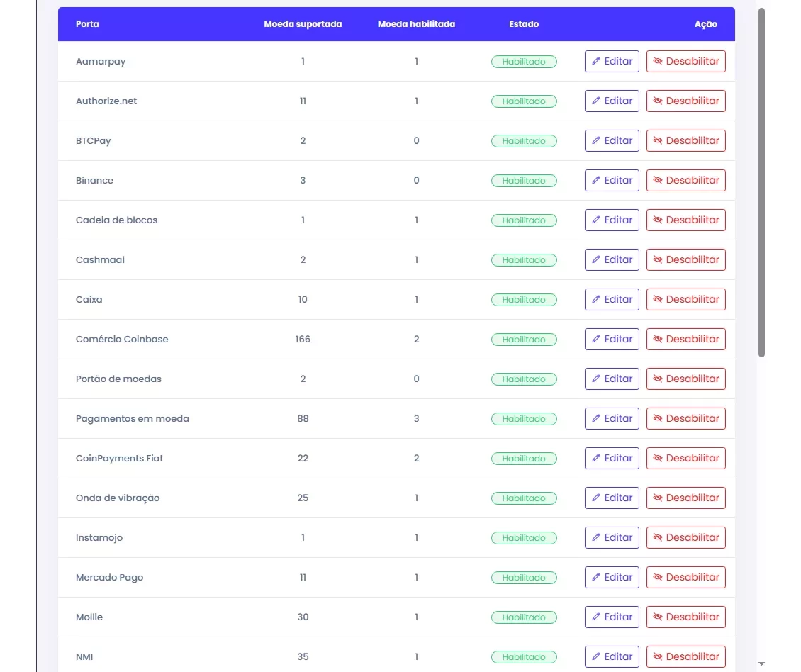Viewport: 801px width, 672px height.
Task: Click the vertical scrollbar thumb
Action: tap(761, 182)
